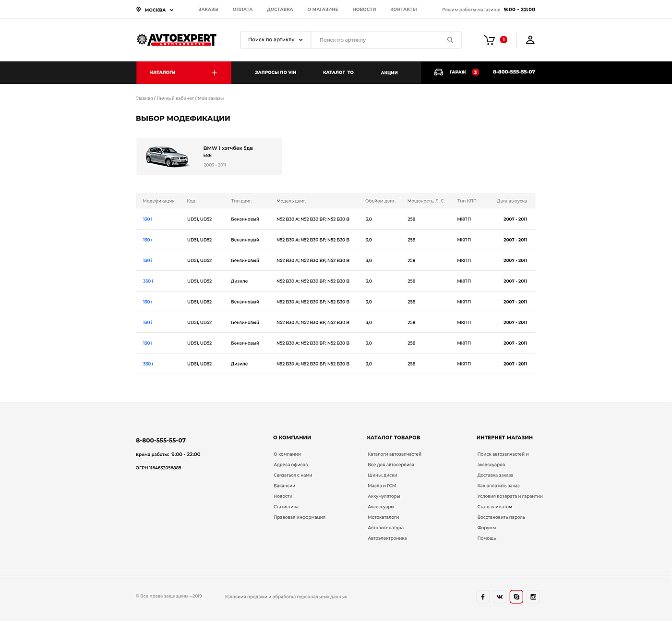Click the BMW 1 car thumbnail
The height and width of the screenshot is (621, 672).
[x=167, y=156]
